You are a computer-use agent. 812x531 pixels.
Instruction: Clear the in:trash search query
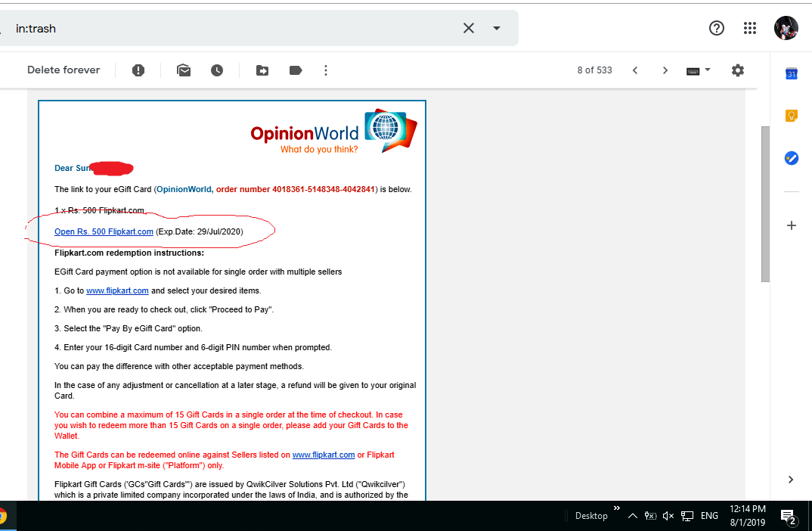pyautogui.click(x=468, y=28)
